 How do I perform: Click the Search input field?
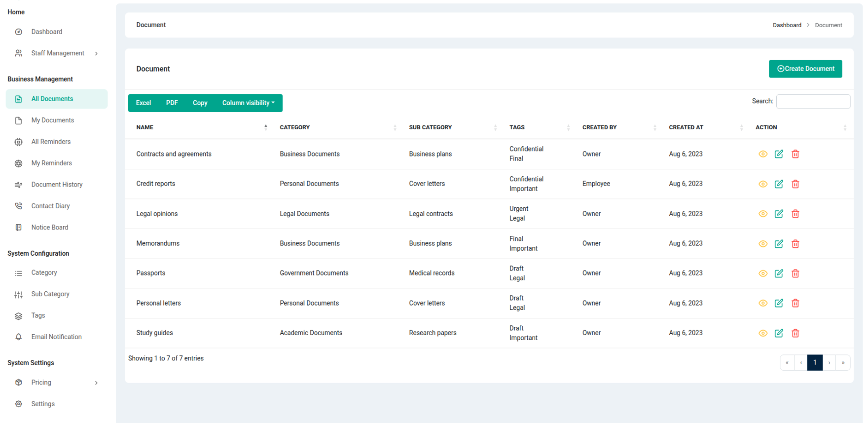813,102
